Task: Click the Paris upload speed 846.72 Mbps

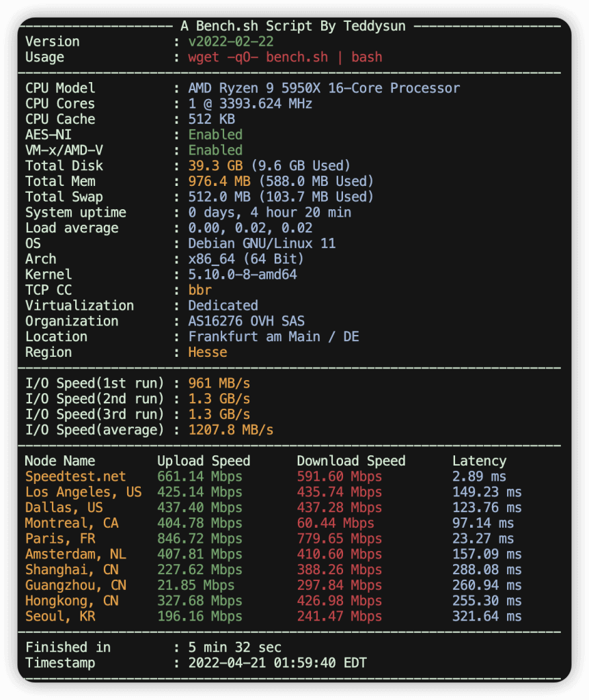Action: tap(200, 539)
